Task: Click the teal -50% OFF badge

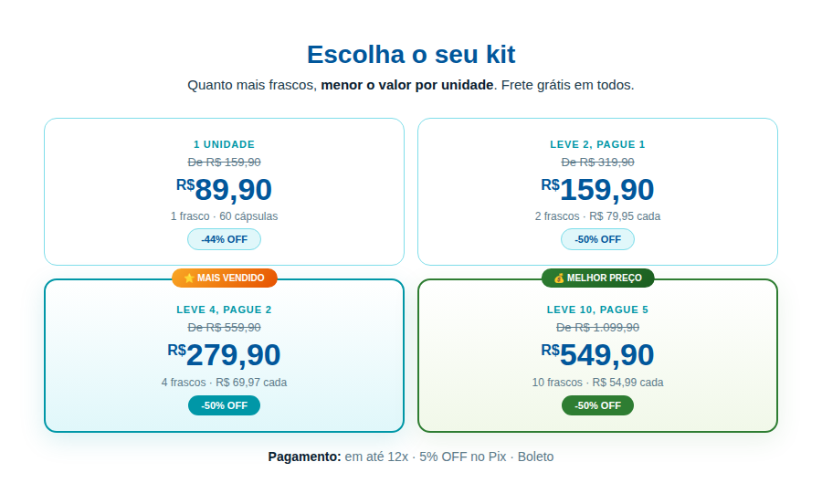Action: (x=225, y=405)
